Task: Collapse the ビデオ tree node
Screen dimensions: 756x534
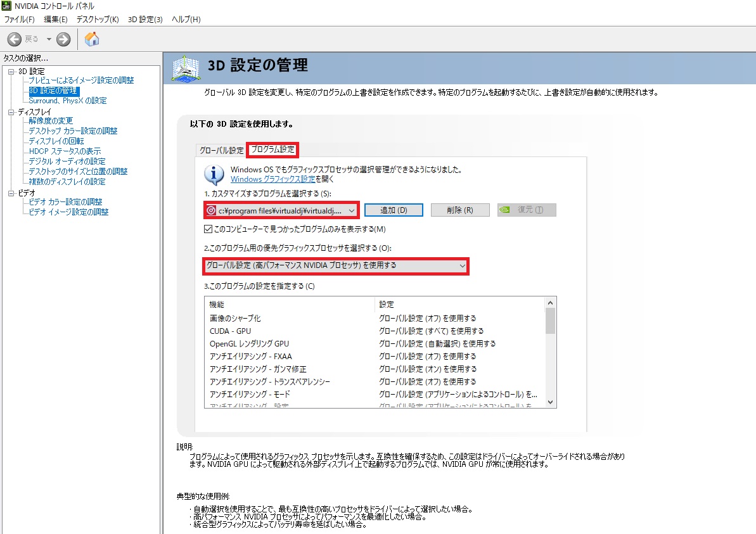Action: pos(11,193)
